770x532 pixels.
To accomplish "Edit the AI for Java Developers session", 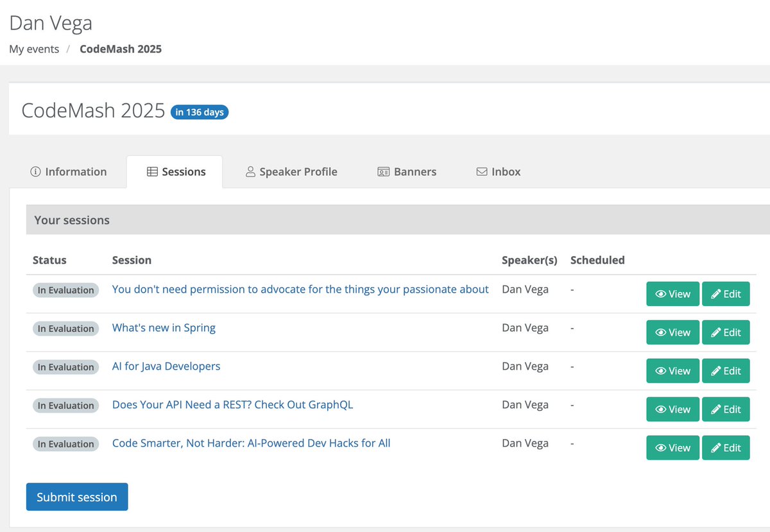I will (x=726, y=371).
